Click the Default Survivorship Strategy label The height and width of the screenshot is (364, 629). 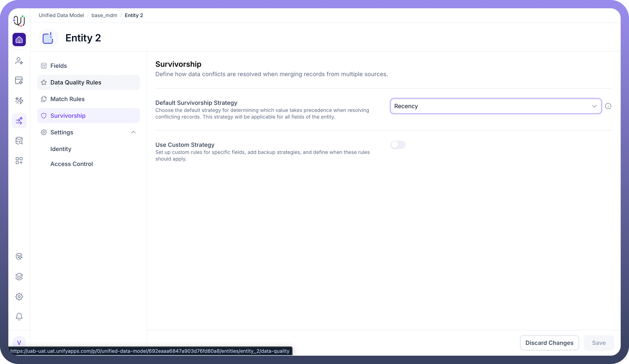196,103
